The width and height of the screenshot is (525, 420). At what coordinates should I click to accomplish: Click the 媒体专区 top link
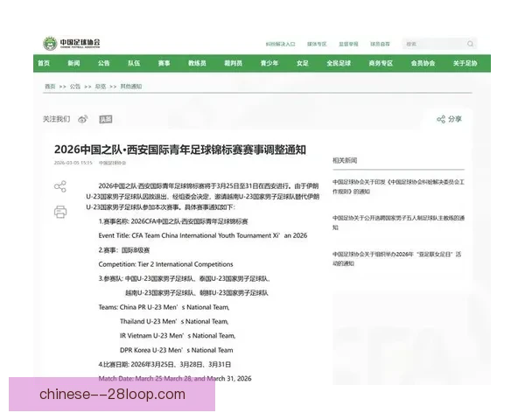pyautogui.click(x=317, y=44)
